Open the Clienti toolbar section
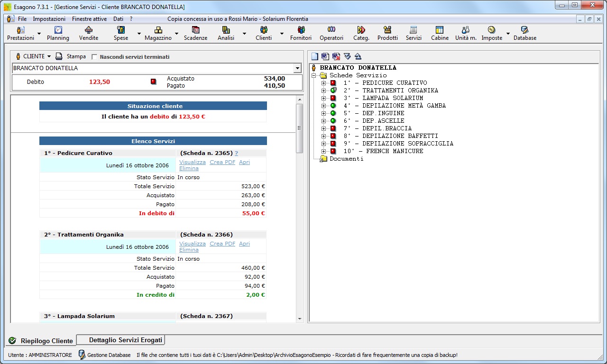 click(x=264, y=33)
